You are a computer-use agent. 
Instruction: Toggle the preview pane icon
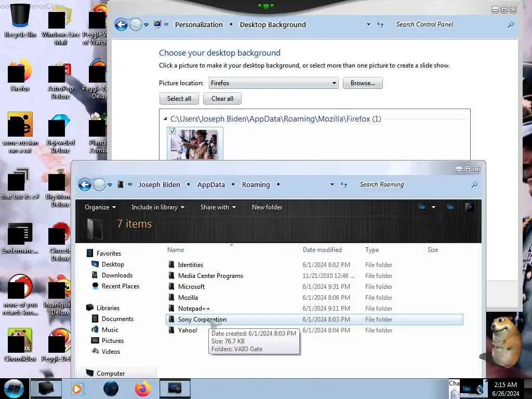point(451,207)
